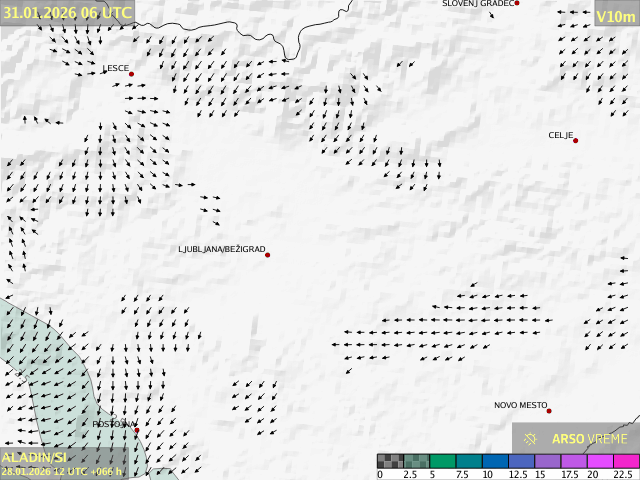Click the CELJE city label
The height and width of the screenshot is (480, 640).
(560, 135)
